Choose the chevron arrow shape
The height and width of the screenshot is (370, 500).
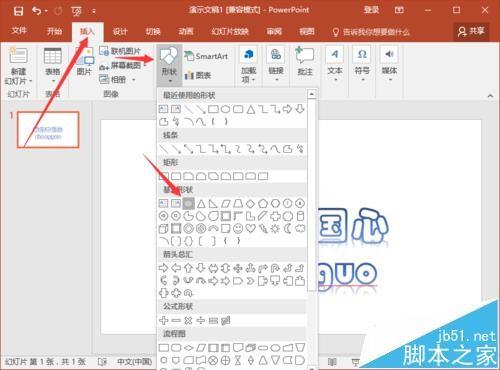pyautogui.click(x=251, y=281)
